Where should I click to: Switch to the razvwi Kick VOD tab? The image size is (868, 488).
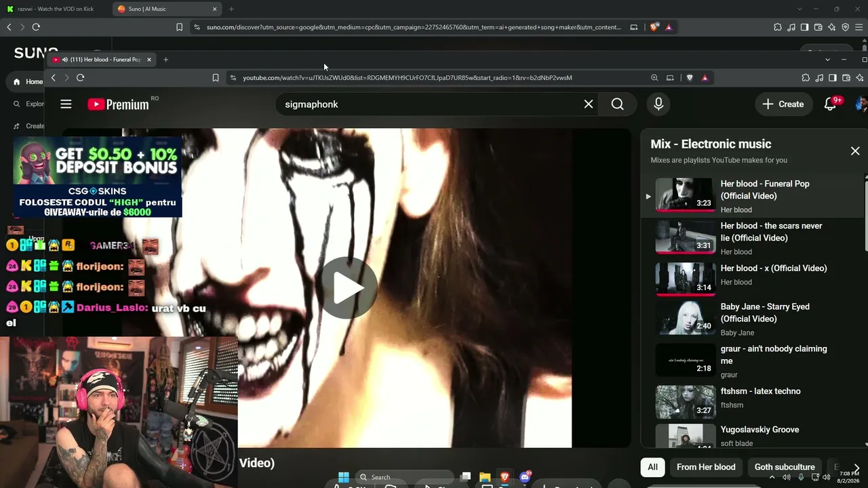tap(56, 9)
